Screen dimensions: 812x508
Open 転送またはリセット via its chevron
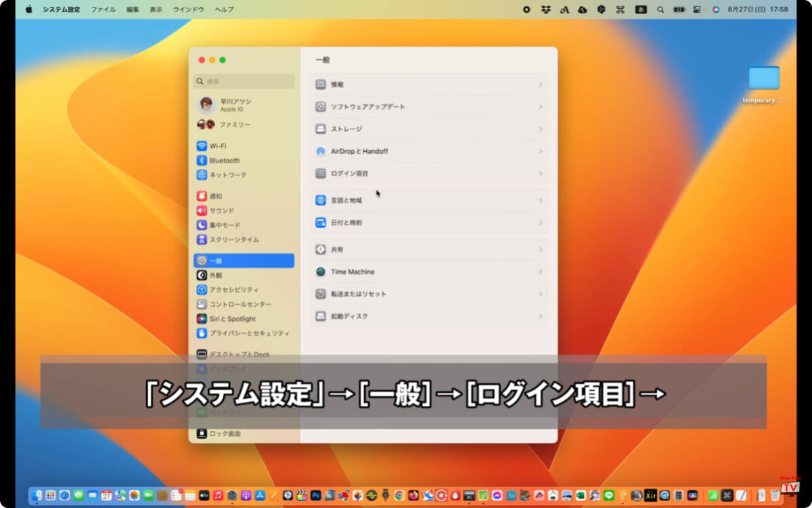541,294
